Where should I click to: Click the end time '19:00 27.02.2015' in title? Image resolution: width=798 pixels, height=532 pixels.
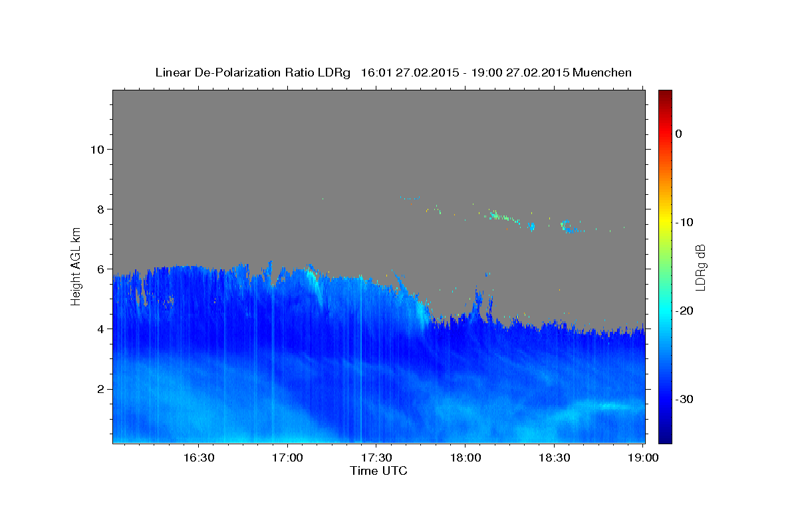(520, 72)
